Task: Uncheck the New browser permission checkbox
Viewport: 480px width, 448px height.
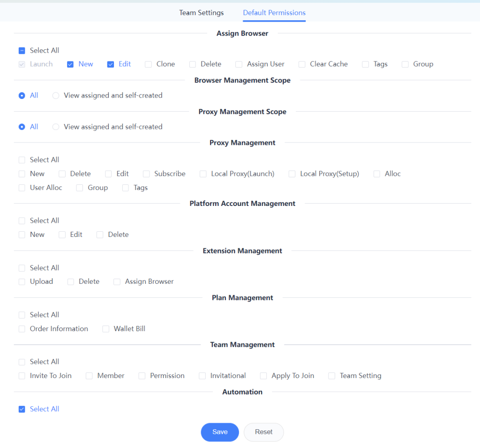Action: (70, 64)
